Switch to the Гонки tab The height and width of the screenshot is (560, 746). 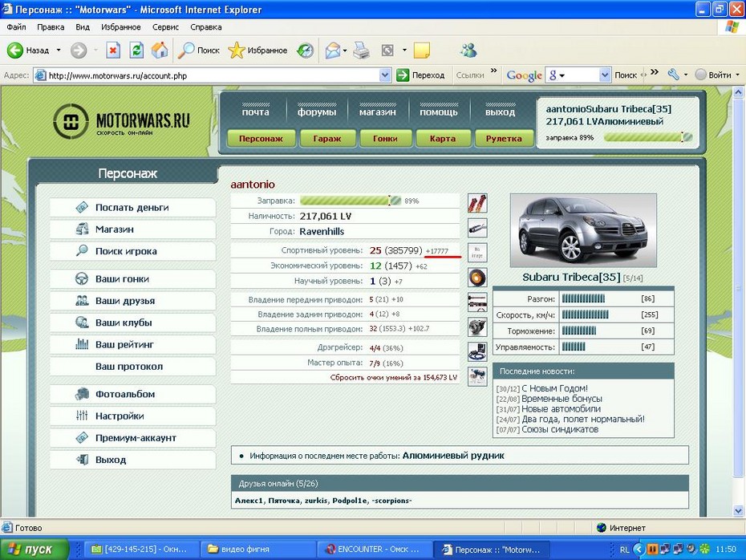(x=385, y=139)
